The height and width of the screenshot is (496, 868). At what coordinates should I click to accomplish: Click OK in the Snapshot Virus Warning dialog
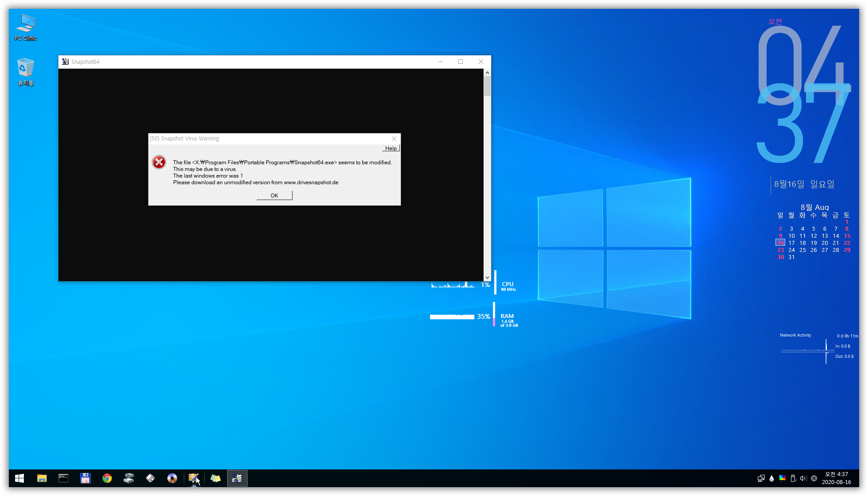coord(274,195)
